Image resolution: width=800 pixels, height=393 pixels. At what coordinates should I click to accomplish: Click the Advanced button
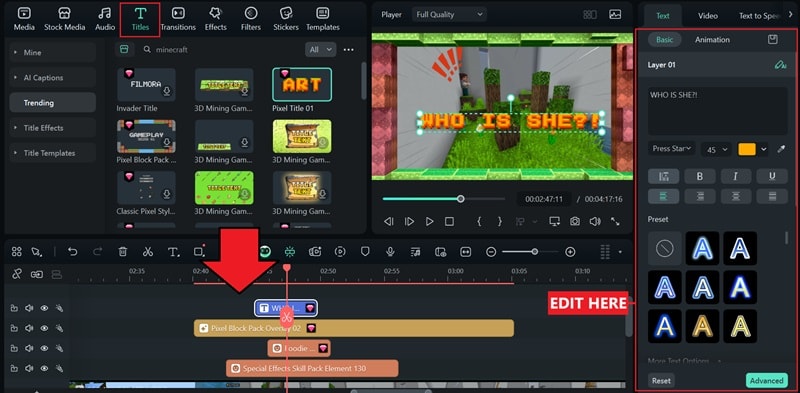tap(766, 380)
